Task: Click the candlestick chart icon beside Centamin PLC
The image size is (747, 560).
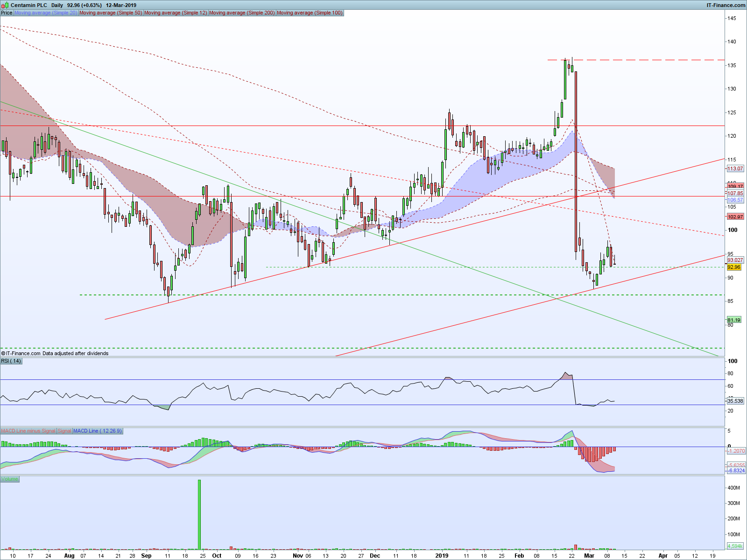Action: [x=5, y=5]
